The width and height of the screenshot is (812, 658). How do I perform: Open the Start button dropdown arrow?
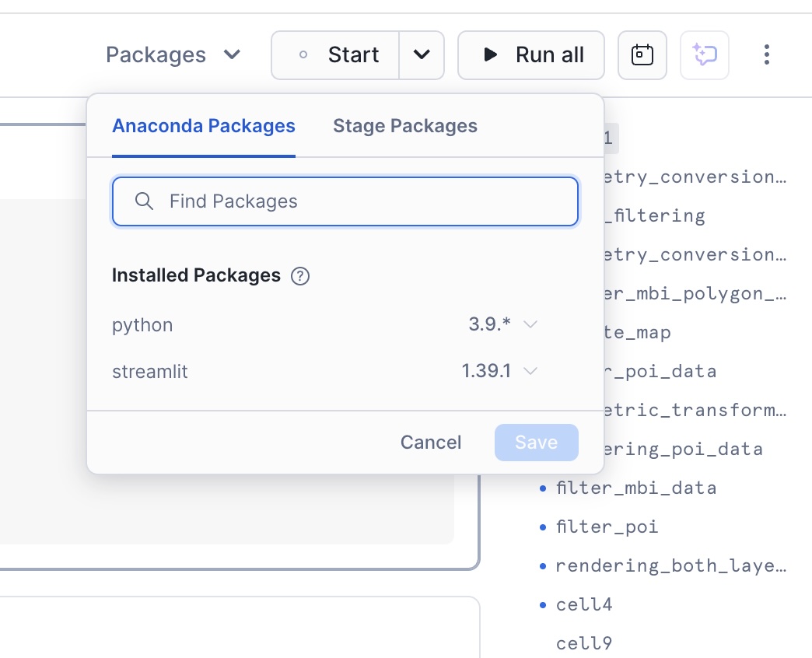(422, 55)
